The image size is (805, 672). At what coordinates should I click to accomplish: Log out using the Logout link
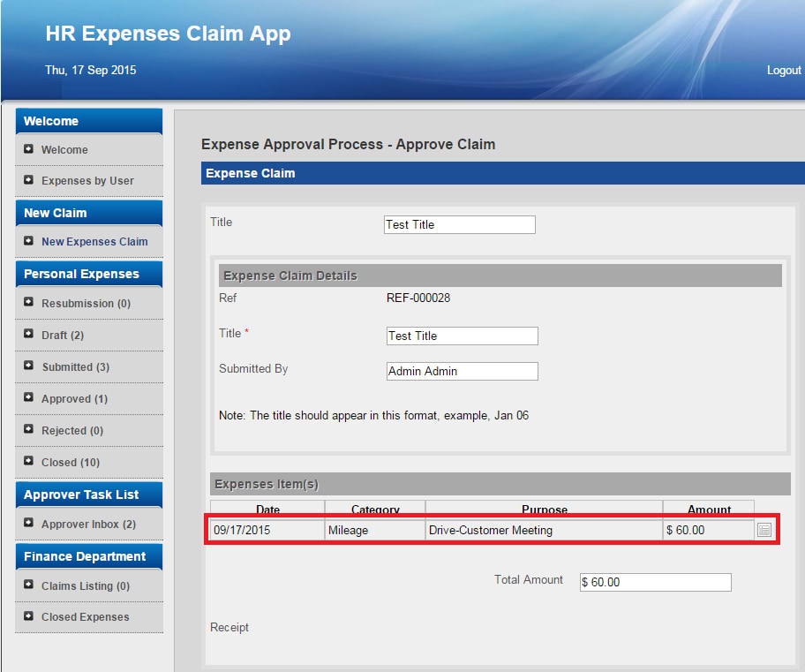tap(783, 71)
